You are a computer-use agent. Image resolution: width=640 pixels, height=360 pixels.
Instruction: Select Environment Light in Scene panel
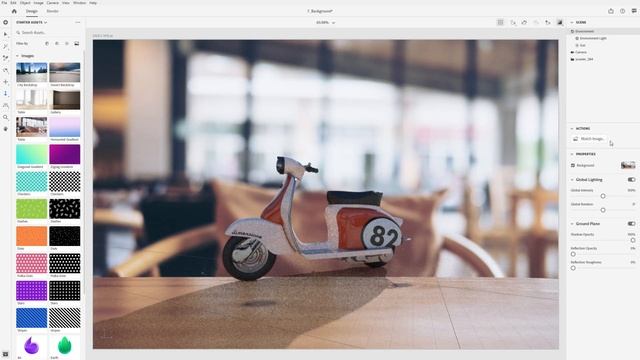point(593,38)
